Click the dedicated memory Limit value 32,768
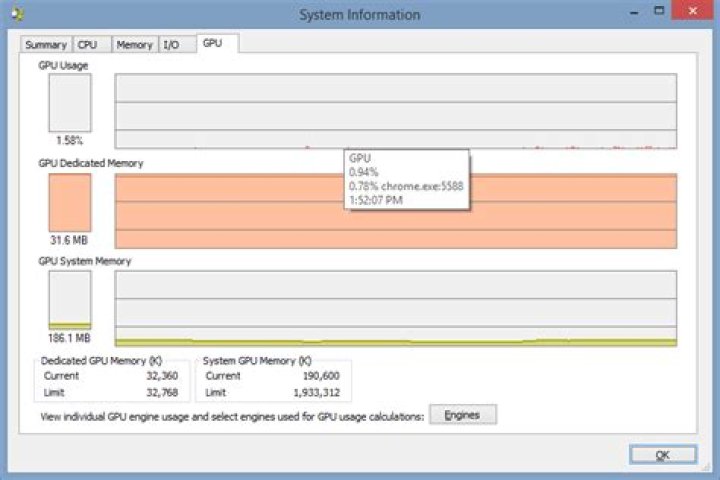This screenshot has height=480, width=720. [162, 393]
